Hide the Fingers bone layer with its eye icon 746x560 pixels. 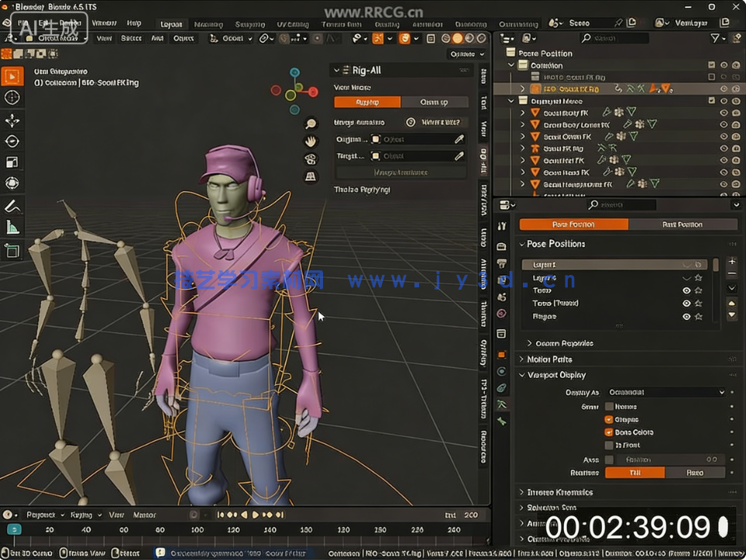(686, 315)
